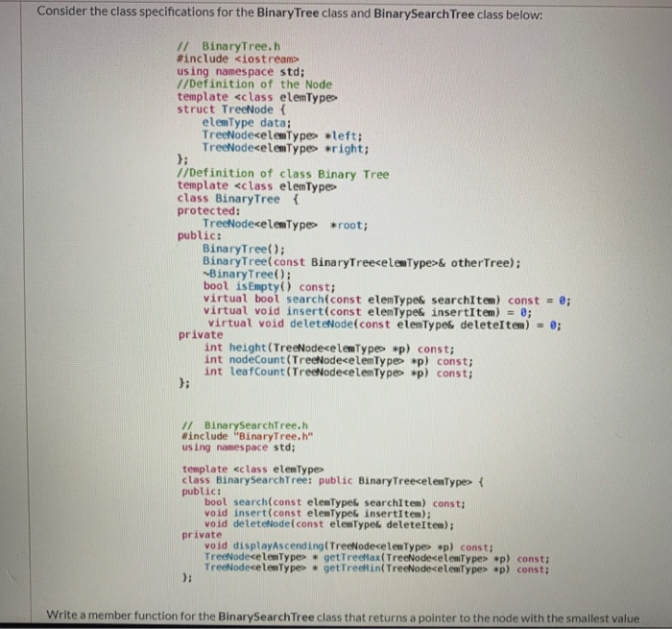This screenshot has height=629, width=672.
Task: Click the 'virtual void deleteNode' declaration line
Action: (384, 325)
